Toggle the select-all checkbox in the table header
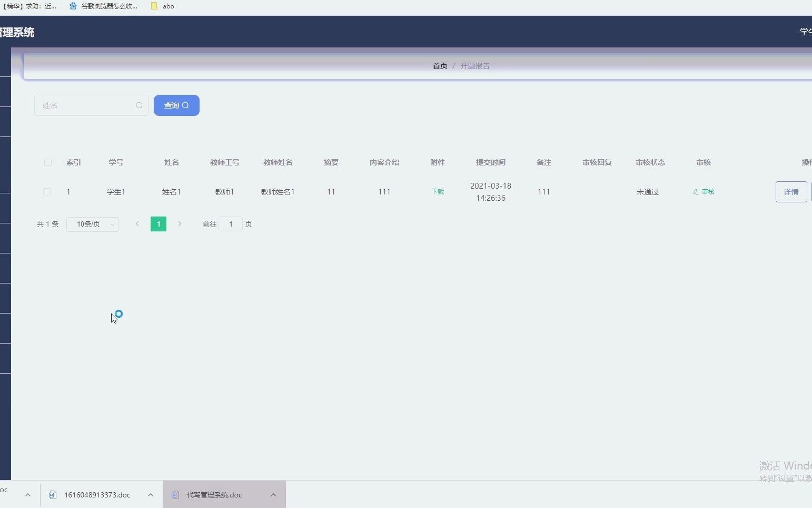 [47, 162]
